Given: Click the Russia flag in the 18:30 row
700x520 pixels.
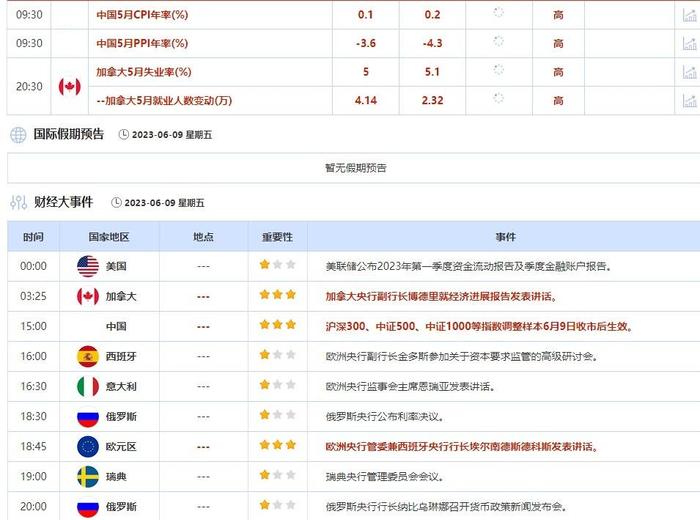Looking at the screenshot, I should click(88, 416).
